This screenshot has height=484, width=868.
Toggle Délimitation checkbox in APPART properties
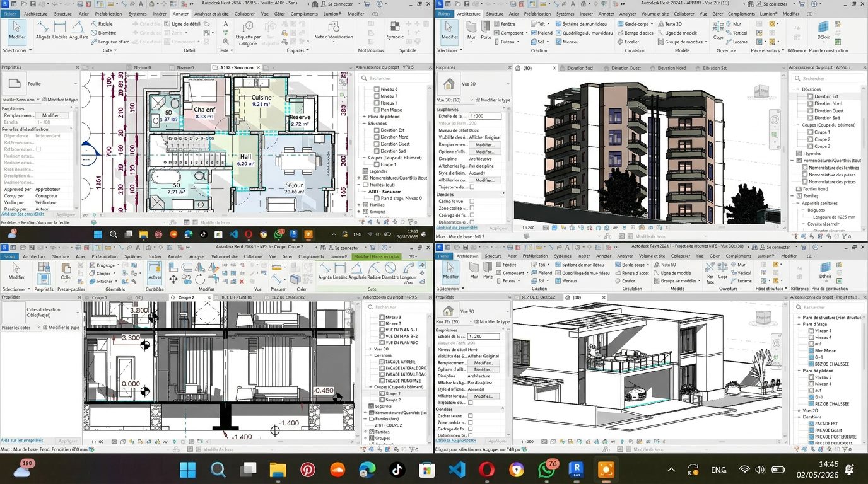[x=472, y=222]
